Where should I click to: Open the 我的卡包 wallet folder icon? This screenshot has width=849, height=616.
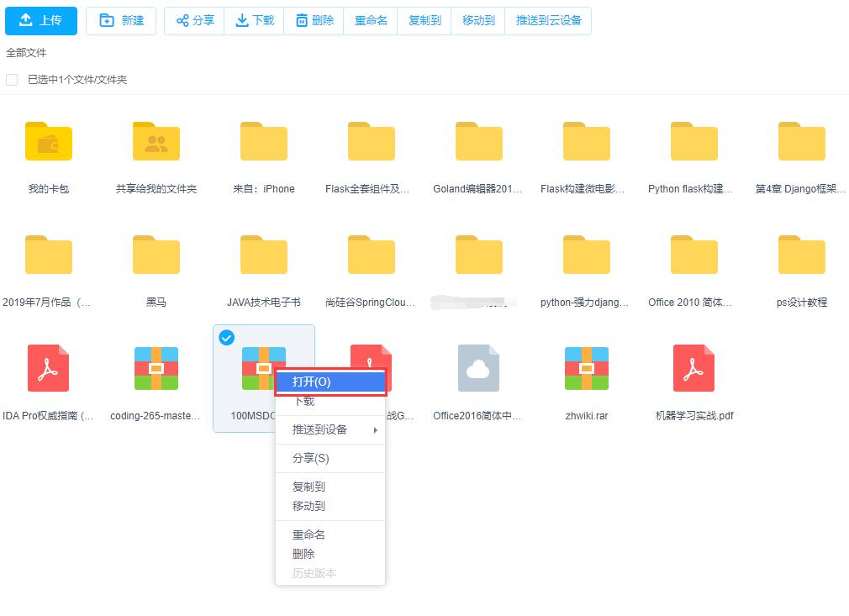point(49,142)
